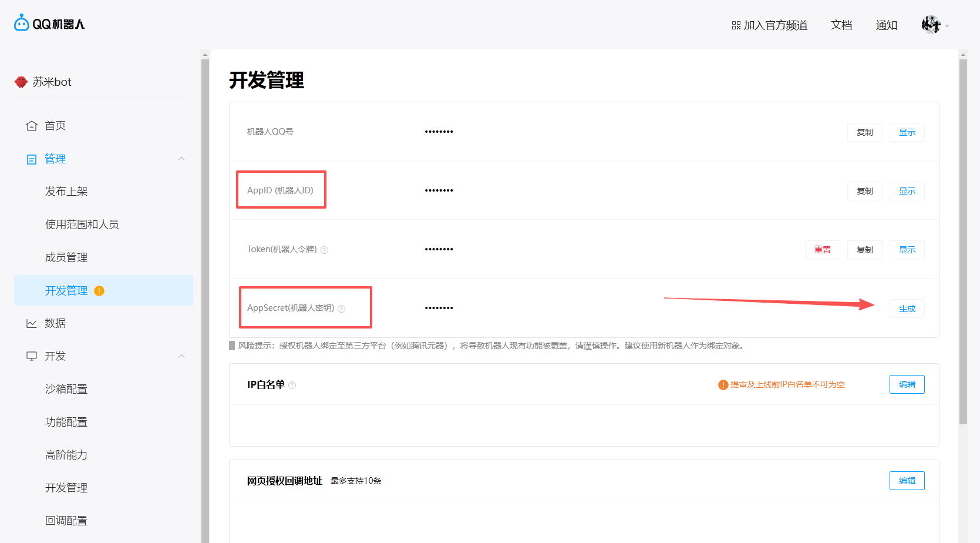Viewport: 980px width, 543px height.
Task: Click the QQ机器人 logo icon
Action: coord(22,23)
